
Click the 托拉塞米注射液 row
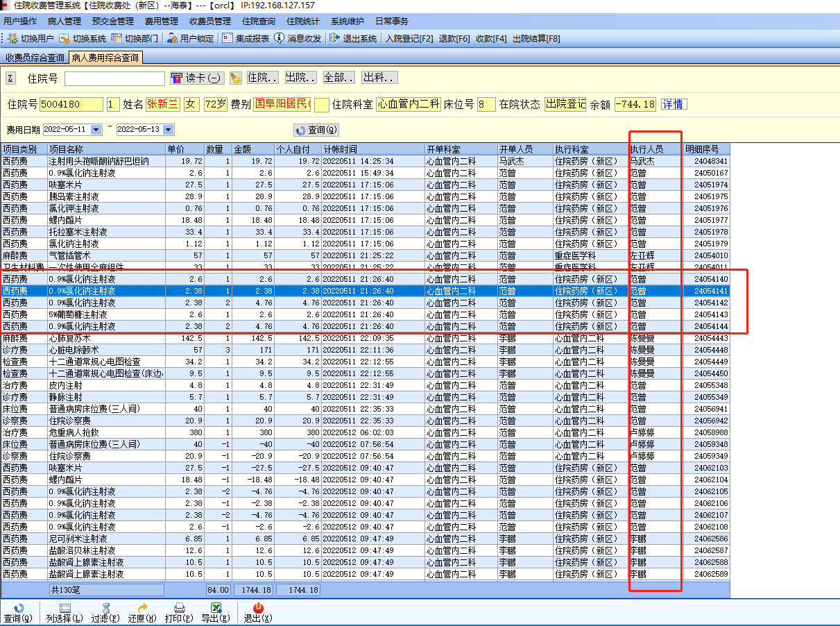coord(365,232)
